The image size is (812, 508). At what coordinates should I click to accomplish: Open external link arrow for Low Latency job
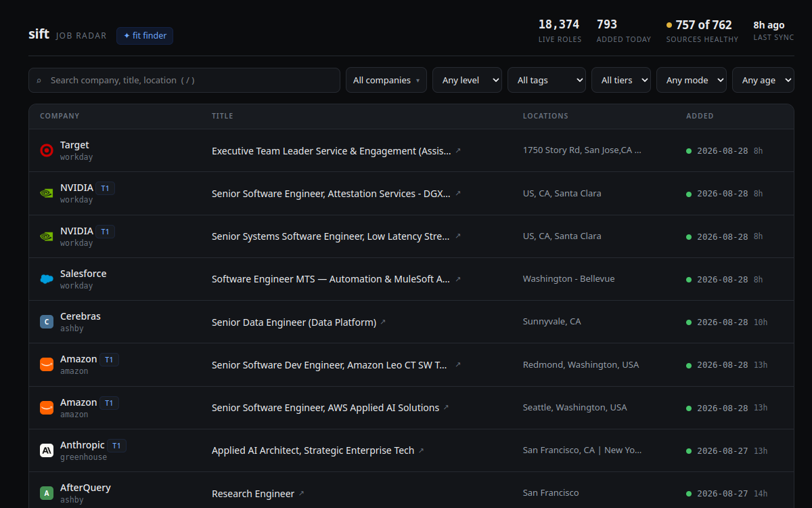(458, 236)
